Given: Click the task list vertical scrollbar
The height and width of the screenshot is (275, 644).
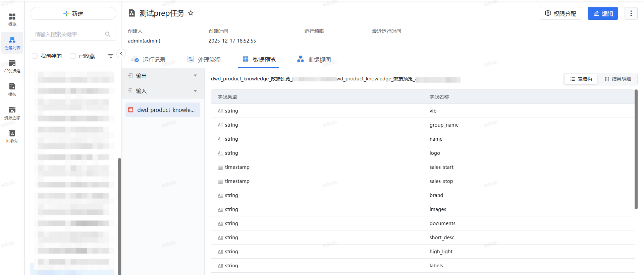Looking at the screenshot, I should (119, 216).
